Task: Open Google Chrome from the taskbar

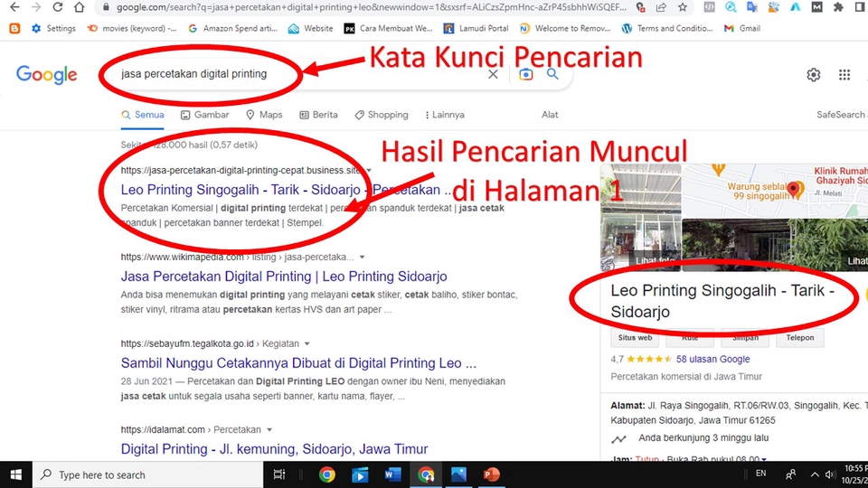Action: (326, 474)
